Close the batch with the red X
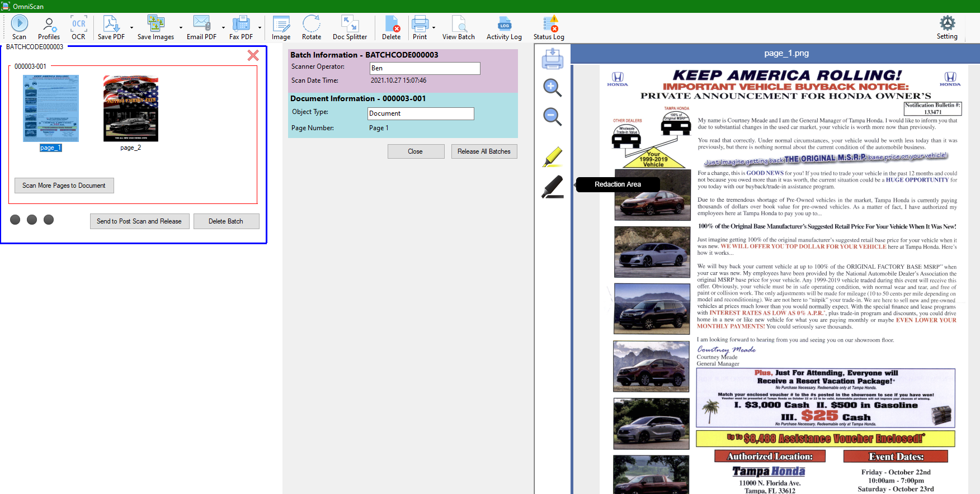The image size is (980, 494). pyautogui.click(x=253, y=55)
